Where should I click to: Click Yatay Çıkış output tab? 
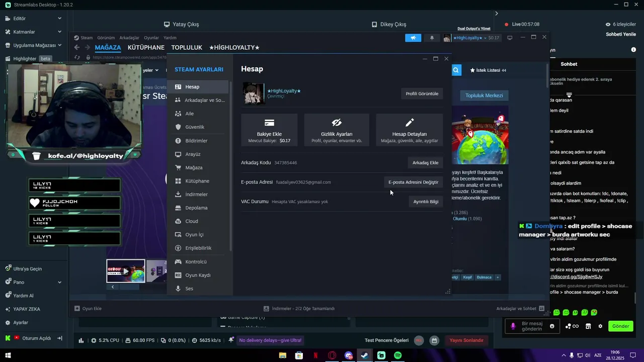point(181,24)
